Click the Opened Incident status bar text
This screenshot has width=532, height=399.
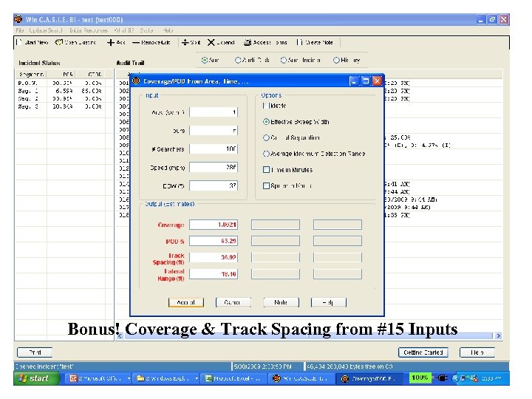pyautogui.click(x=44, y=366)
